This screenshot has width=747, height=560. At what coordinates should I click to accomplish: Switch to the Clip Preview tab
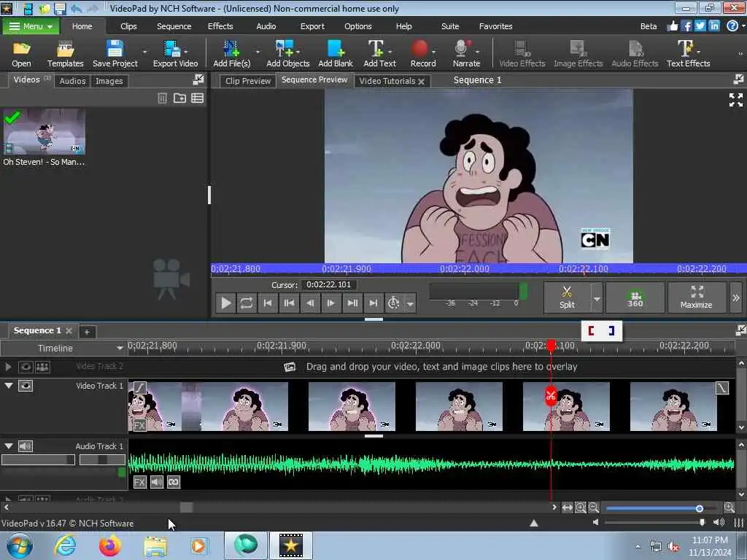click(x=248, y=81)
